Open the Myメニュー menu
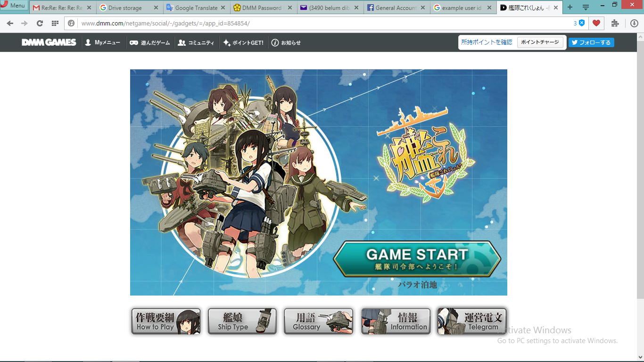This screenshot has height=362, width=644. (x=102, y=42)
